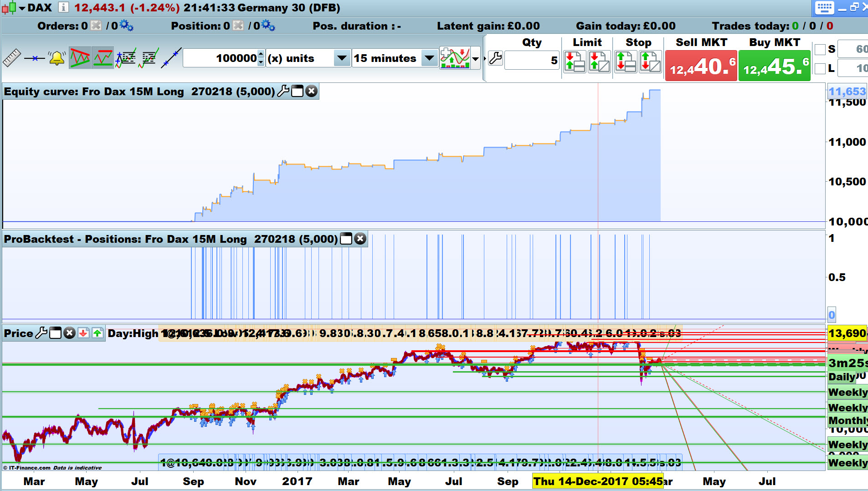Screen dimensions: 868x491
Task: Select the ruler measurement tool
Action: 12,58
